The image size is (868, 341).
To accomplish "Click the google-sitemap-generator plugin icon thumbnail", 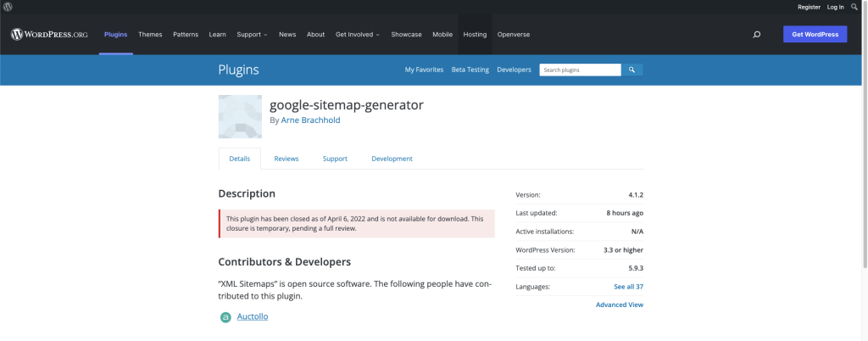I will click(240, 116).
